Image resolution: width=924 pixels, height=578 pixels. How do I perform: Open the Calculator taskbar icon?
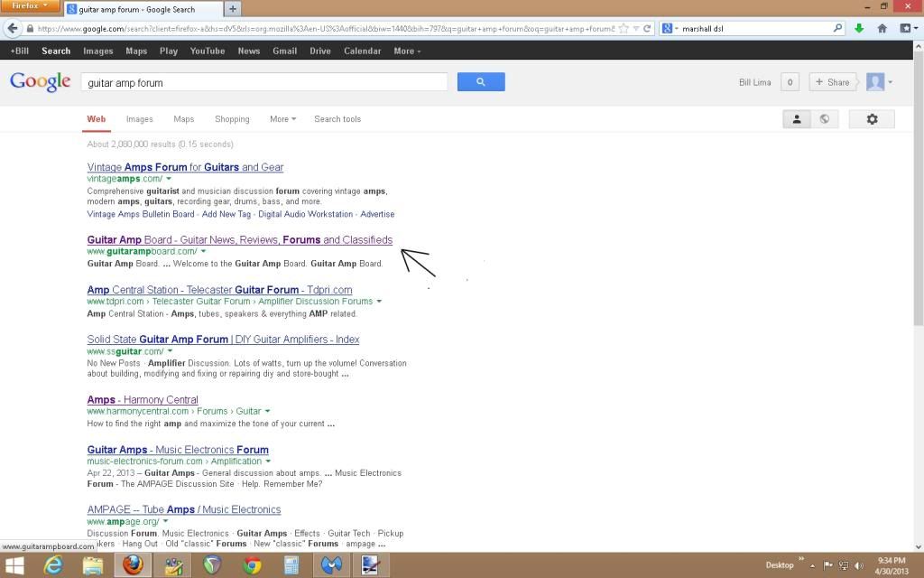tap(291, 565)
